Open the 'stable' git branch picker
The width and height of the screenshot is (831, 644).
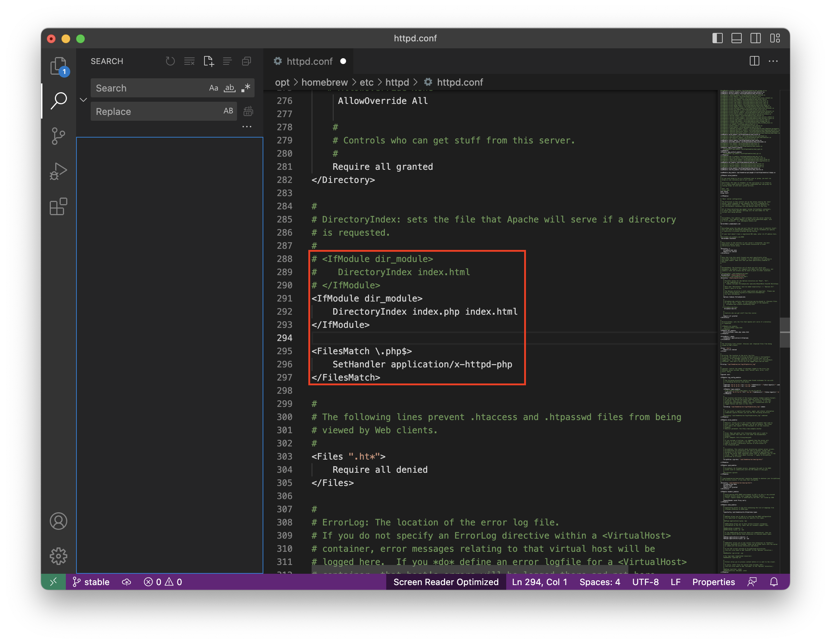(91, 581)
